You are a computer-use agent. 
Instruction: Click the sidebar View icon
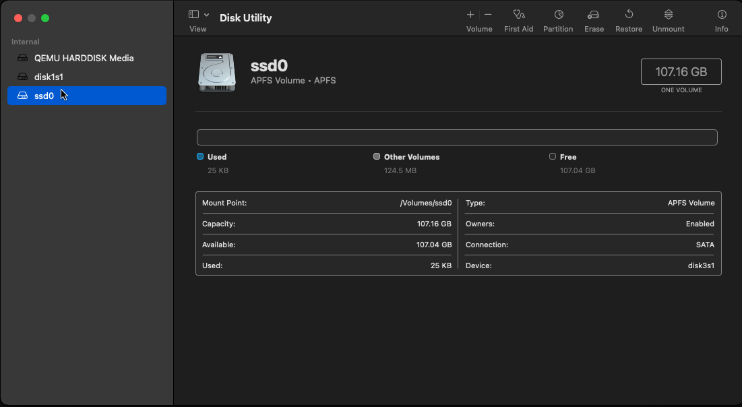tap(194, 14)
